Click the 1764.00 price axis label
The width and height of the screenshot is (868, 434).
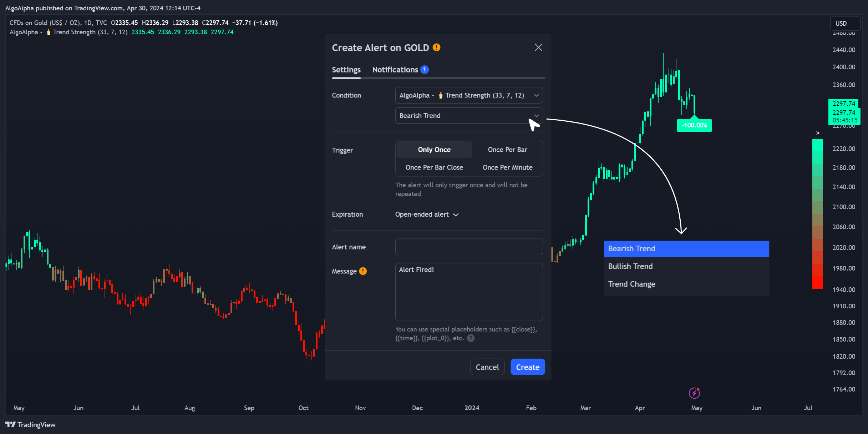[x=844, y=389]
